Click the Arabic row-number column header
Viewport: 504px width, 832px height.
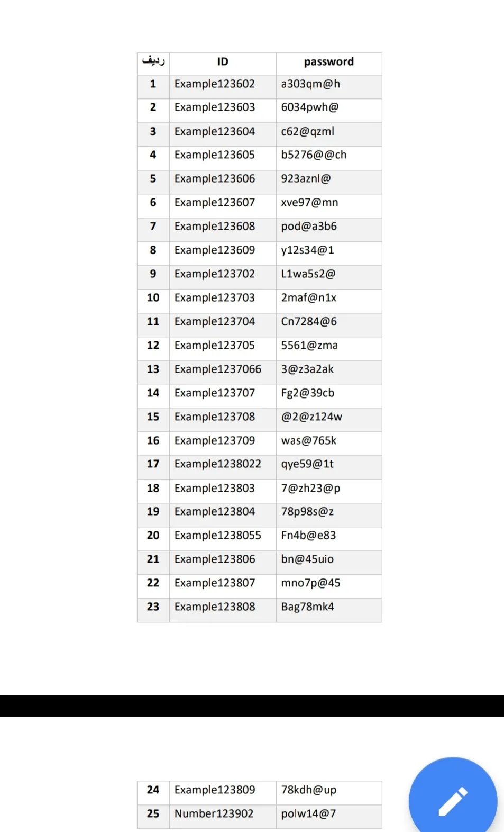153,61
